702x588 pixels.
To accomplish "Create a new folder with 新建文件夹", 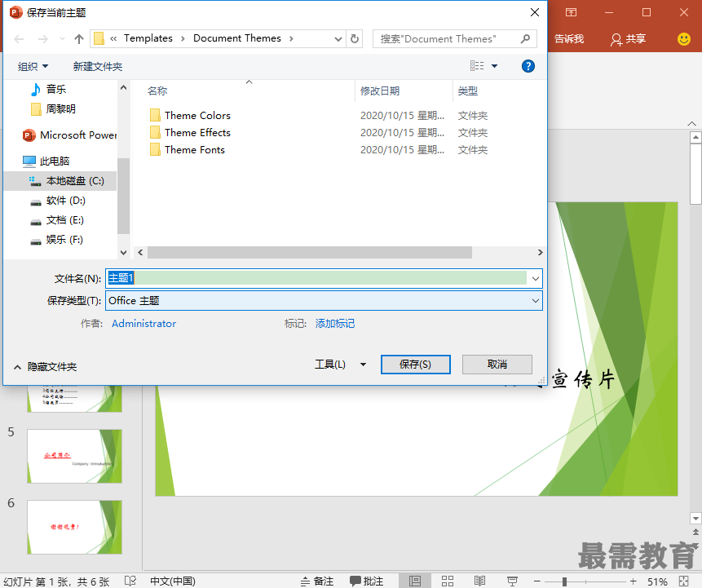I will pyautogui.click(x=98, y=67).
